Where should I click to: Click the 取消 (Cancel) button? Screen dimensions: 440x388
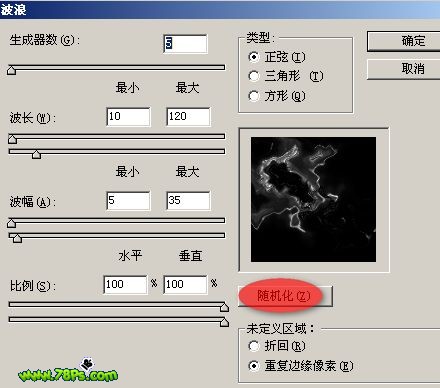pos(403,69)
